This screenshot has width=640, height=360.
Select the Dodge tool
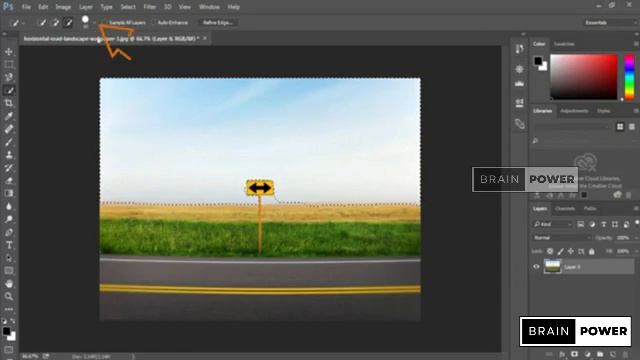tap(9, 219)
